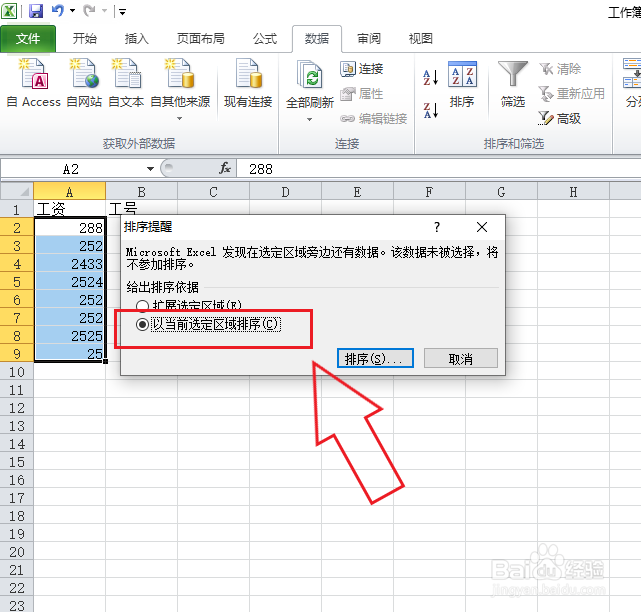Switch to the Home (开始) tab
Viewport: 641px width, 612px height.
(85, 39)
